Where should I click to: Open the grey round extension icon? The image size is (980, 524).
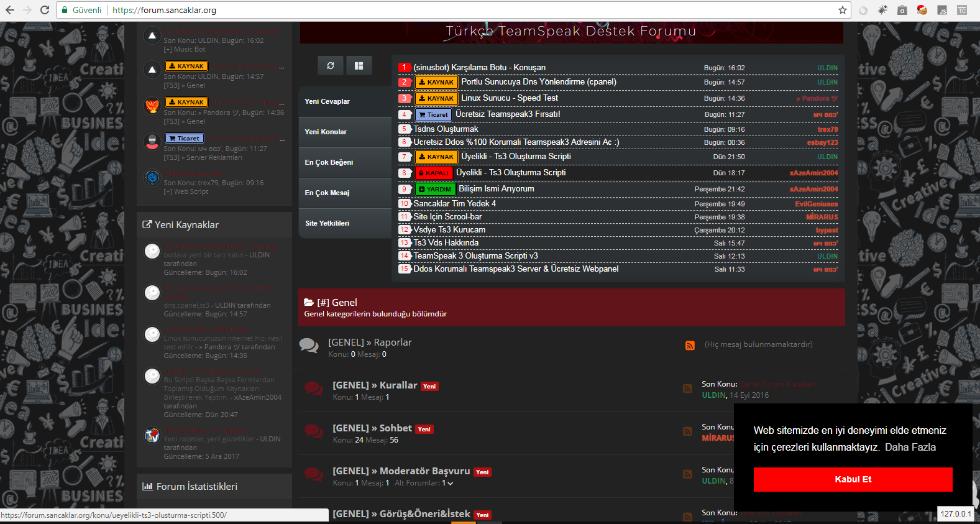point(863,10)
